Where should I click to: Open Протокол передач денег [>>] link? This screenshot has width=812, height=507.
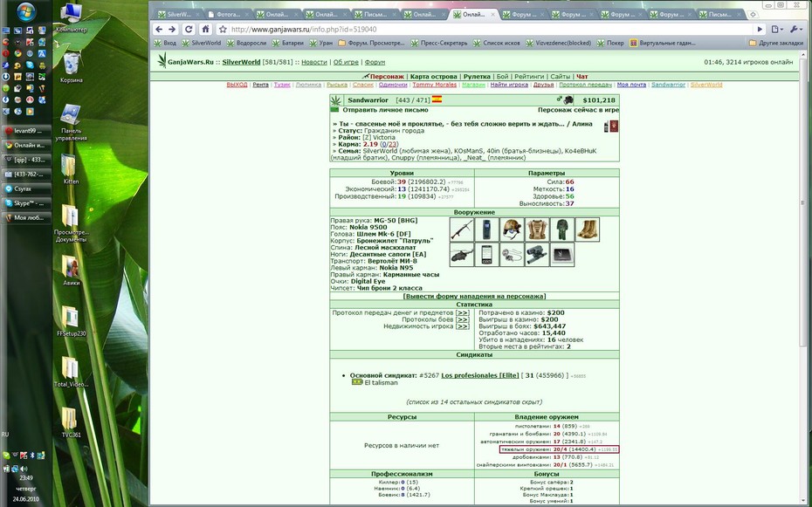463,313
